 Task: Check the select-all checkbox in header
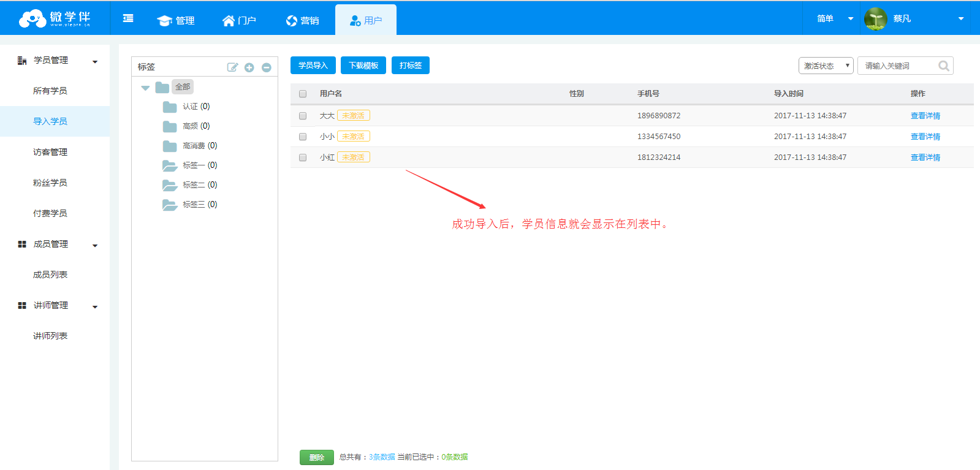[x=303, y=94]
